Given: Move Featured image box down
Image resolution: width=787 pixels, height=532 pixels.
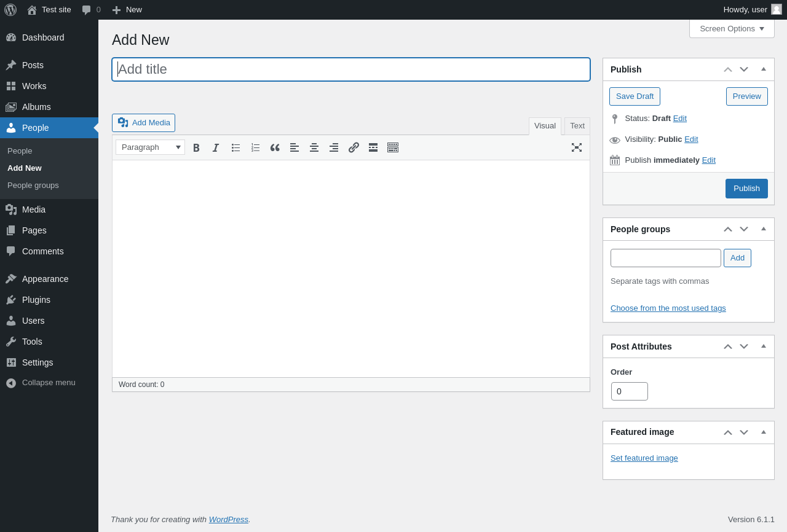Looking at the screenshot, I should point(744,432).
